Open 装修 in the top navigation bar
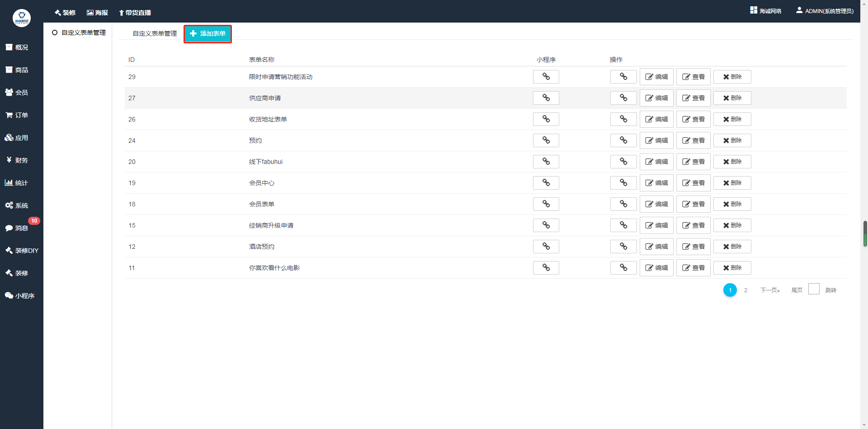This screenshot has width=868, height=429. point(65,13)
